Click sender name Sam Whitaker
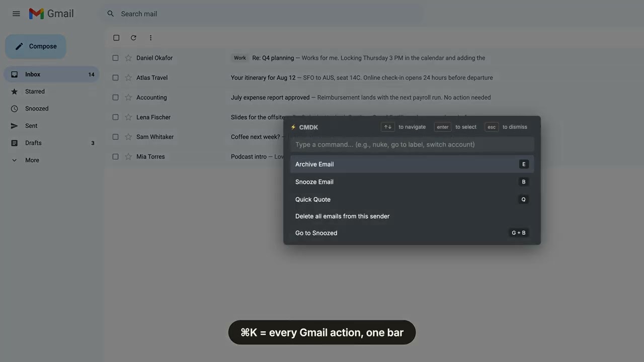Image resolution: width=644 pixels, height=362 pixels. [155, 137]
